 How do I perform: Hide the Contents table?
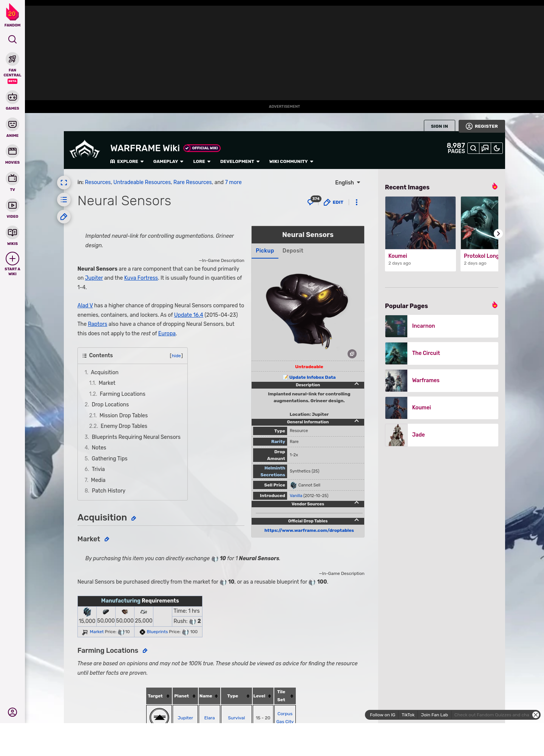point(176,356)
